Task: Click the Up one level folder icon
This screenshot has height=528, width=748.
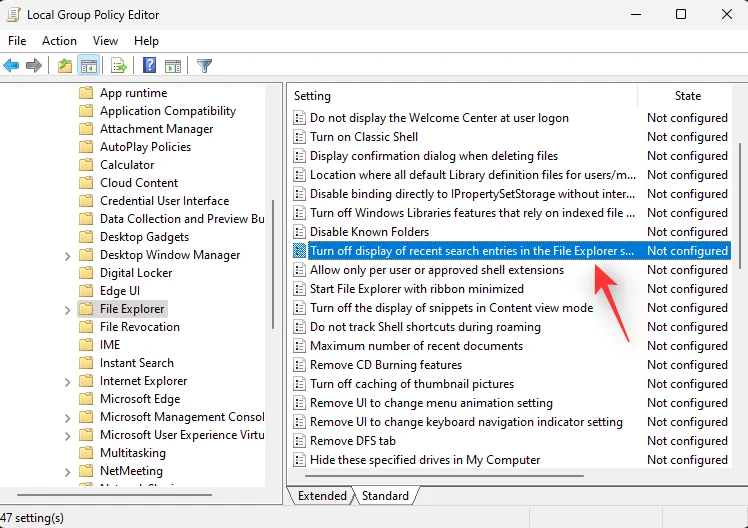Action: pyautogui.click(x=65, y=65)
